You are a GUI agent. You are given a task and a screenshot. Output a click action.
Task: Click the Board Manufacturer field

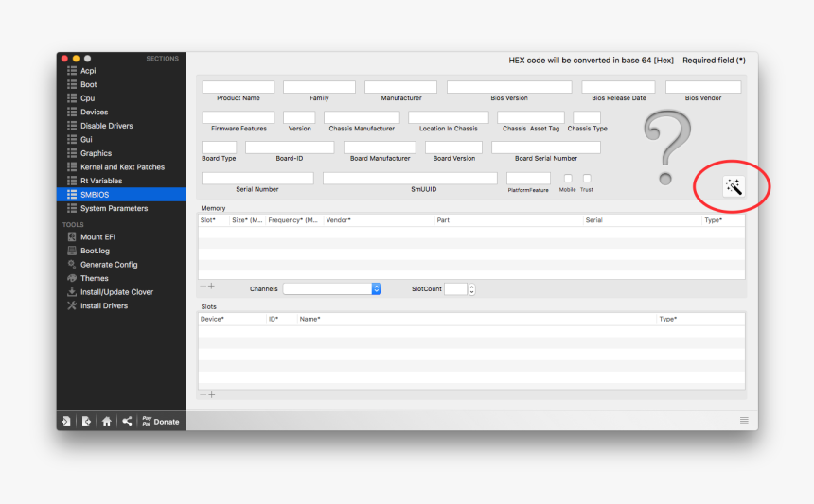click(380, 148)
